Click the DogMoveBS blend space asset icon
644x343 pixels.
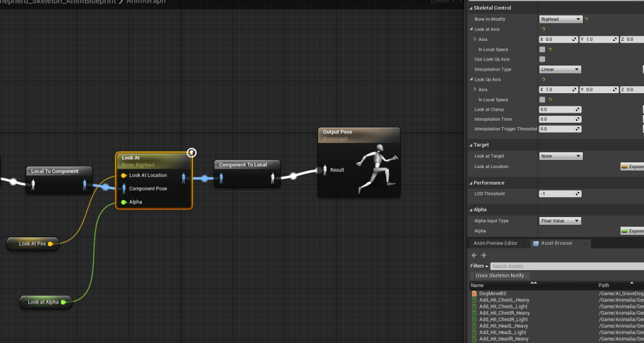click(474, 293)
